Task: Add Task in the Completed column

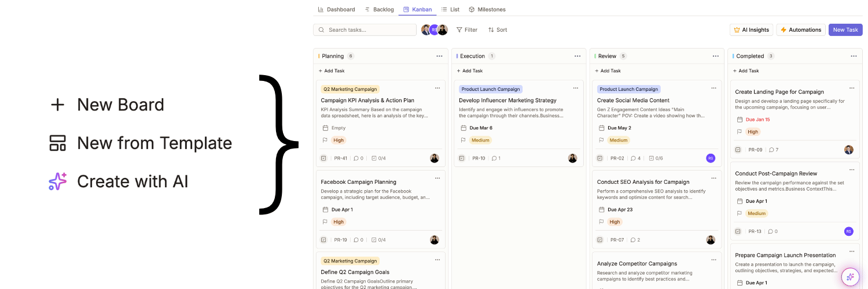Action: [746, 71]
